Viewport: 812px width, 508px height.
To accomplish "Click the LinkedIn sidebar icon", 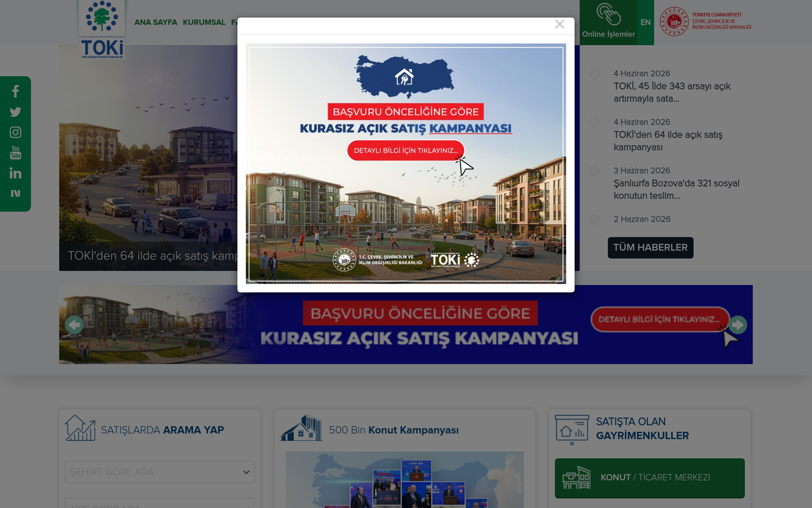I will [x=15, y=173].
